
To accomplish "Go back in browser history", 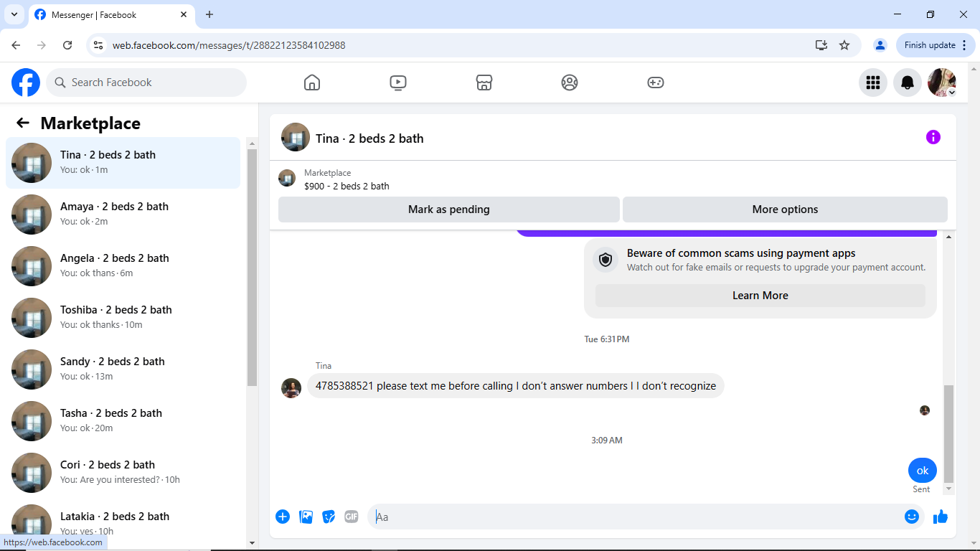I will (x=16, y=45).
